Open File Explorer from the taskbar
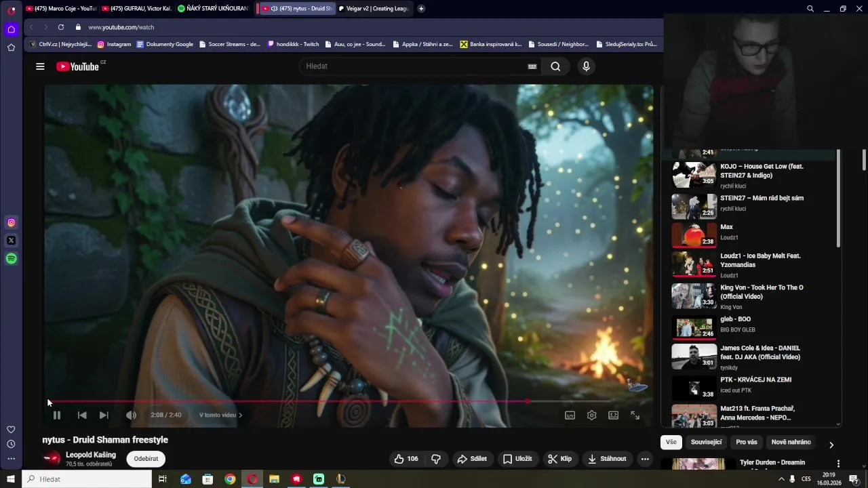The height and width of the screenshot is (488, 868). coord(274,479)
